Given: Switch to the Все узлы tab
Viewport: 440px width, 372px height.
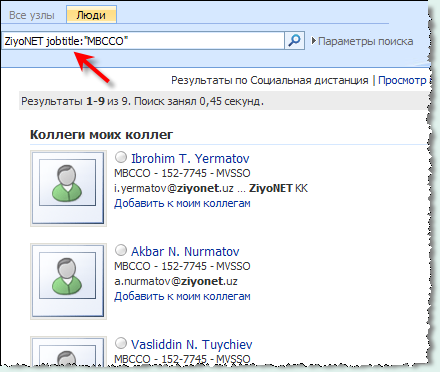Looking at the screenshot, I should click(32, 15).
